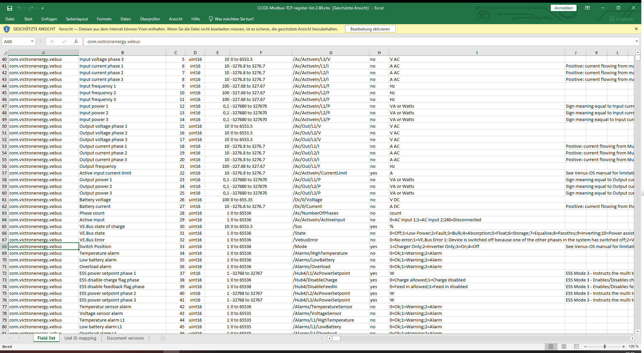The height and width of the screenshot is (353, 644).
Task: Click the zoom slider handle
Action: coord(605,346)
